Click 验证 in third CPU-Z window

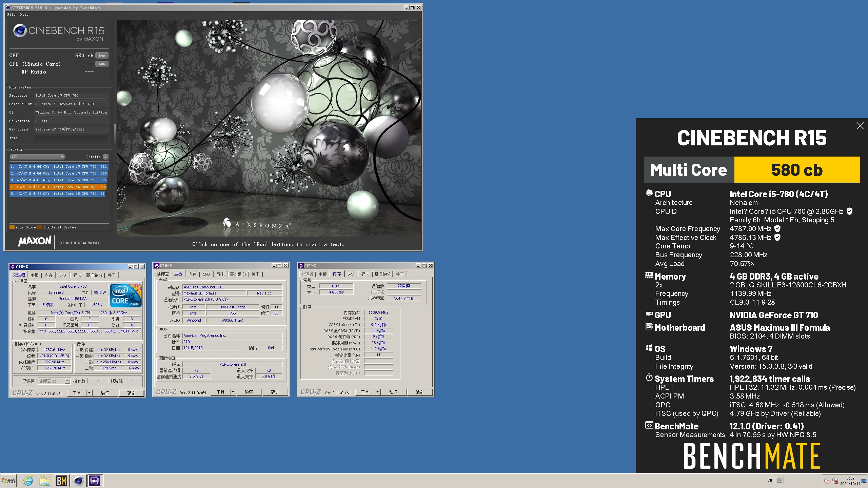pyautogui.click(x=393, y=392)
